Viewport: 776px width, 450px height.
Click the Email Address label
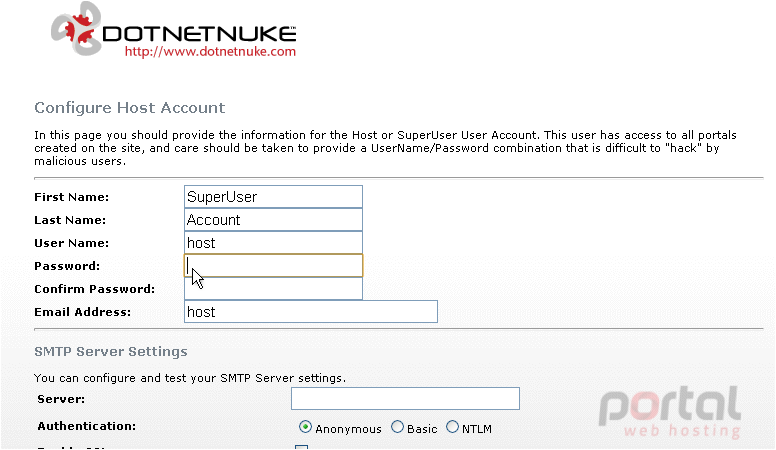(83, 312)
